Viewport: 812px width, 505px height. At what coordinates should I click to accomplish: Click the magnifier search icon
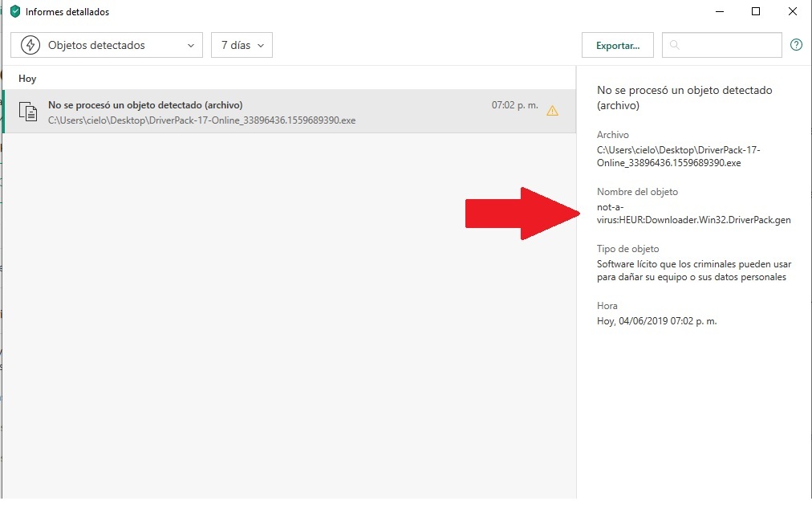(x=674, y=45)
